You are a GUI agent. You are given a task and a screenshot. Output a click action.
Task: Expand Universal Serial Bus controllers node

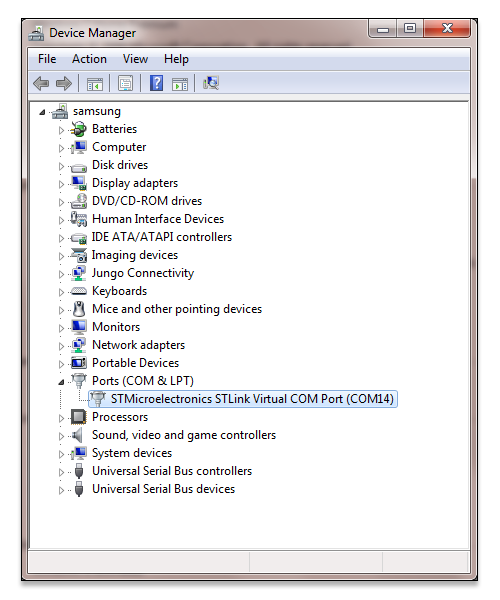61,472
